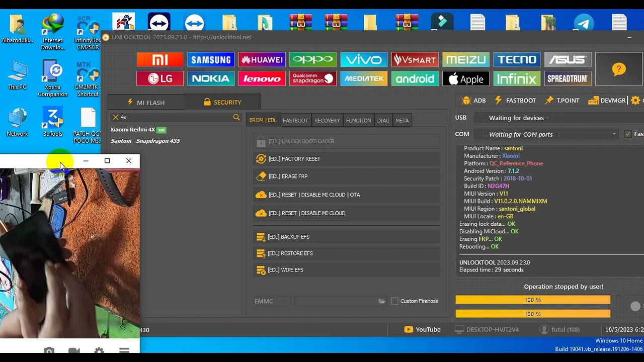Select the Infinix brand tile
The image size is (644, 362).
pyautogui.click(x=517, y=79)
